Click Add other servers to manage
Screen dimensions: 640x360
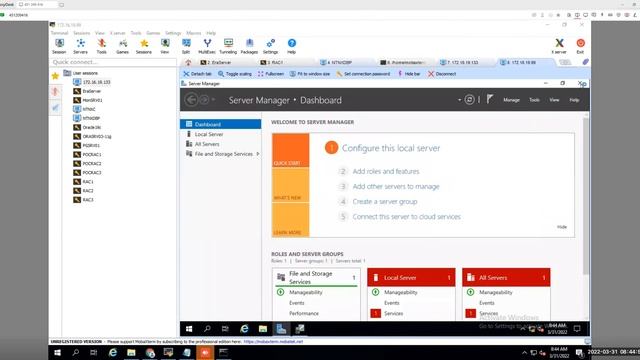click(396, 187)
